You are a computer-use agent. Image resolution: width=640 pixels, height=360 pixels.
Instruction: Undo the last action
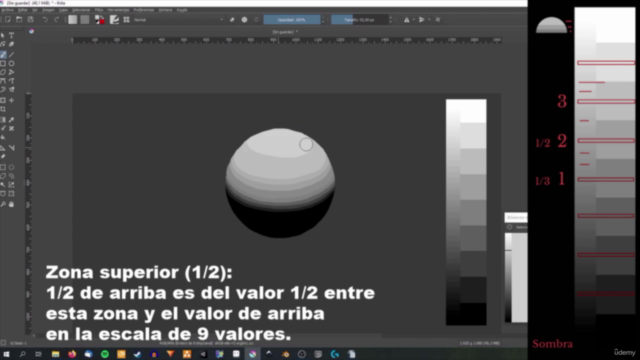(45, 20)
